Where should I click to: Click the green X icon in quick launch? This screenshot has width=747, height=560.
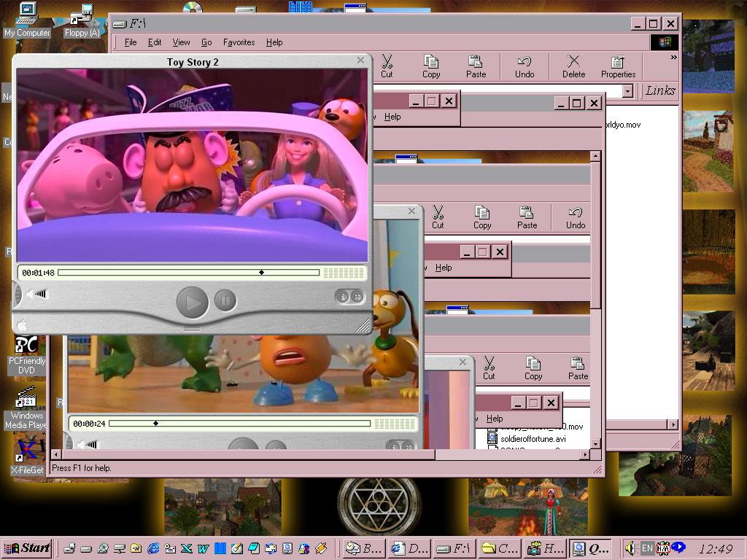186,548
